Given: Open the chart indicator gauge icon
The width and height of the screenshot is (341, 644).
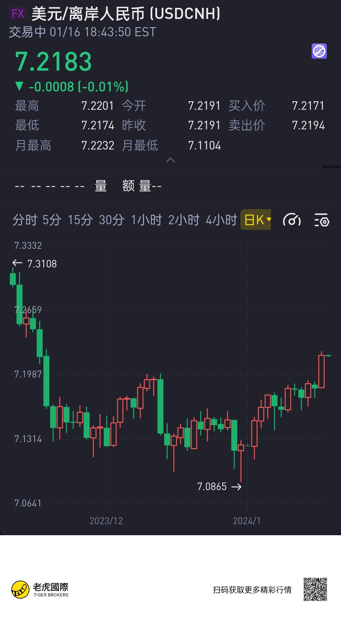Looking at the screenshot, I should (x=292, y=220).
